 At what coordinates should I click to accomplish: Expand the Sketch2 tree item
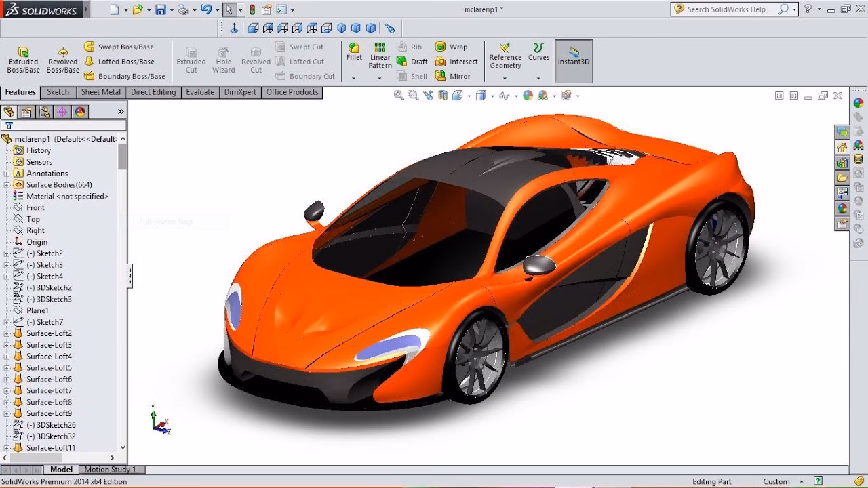tap(5, 253)
